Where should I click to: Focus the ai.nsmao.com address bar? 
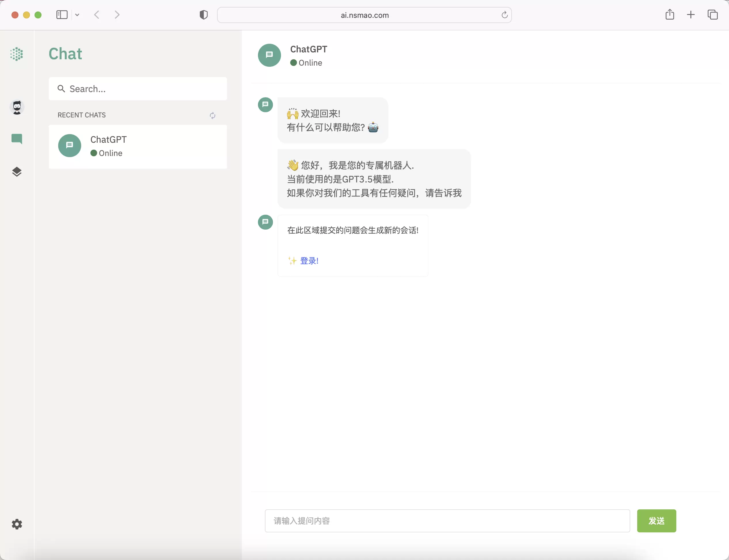(364, 15)
